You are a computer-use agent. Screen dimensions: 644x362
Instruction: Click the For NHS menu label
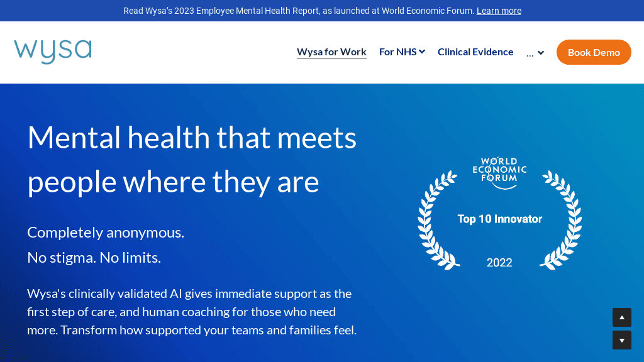pos(397,52)
